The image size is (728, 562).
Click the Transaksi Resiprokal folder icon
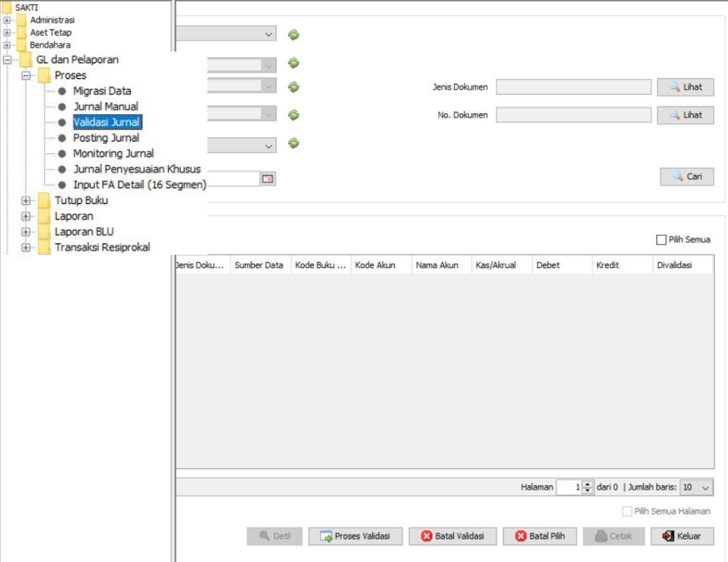[43, 247]
